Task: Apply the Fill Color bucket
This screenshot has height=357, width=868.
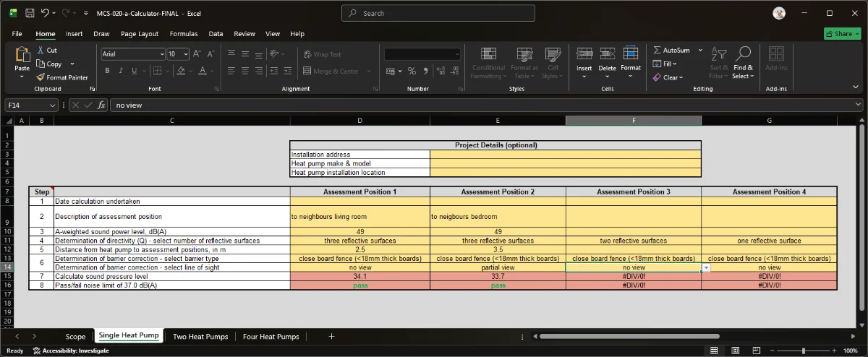Action: (x=182, y=71)
